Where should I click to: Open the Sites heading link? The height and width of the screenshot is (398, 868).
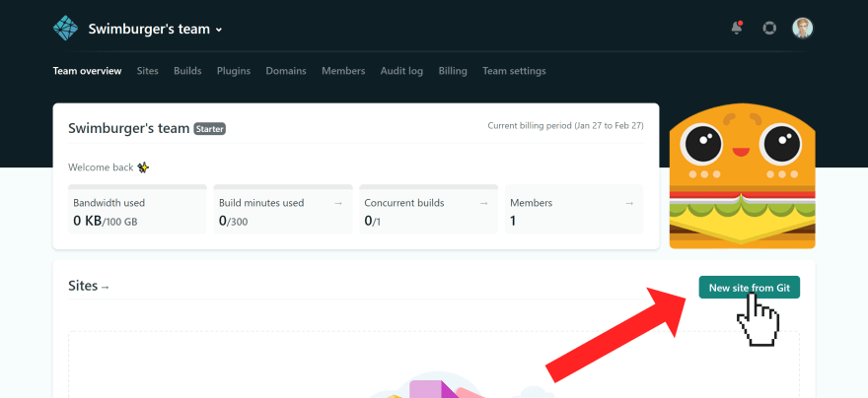pos(89,286)
